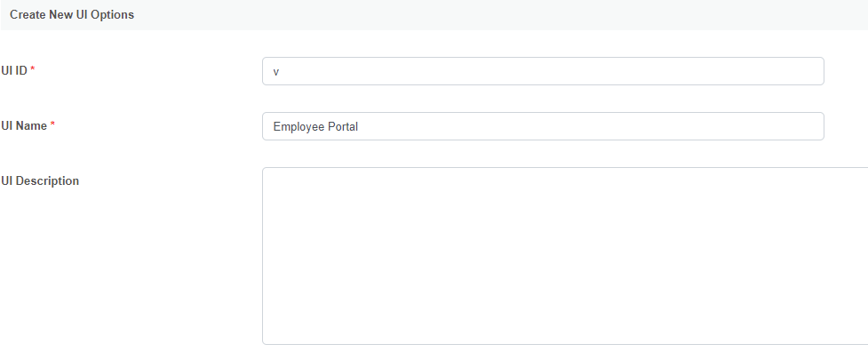
Task: Click the empty grey header bar area
Action: point(498,15)
